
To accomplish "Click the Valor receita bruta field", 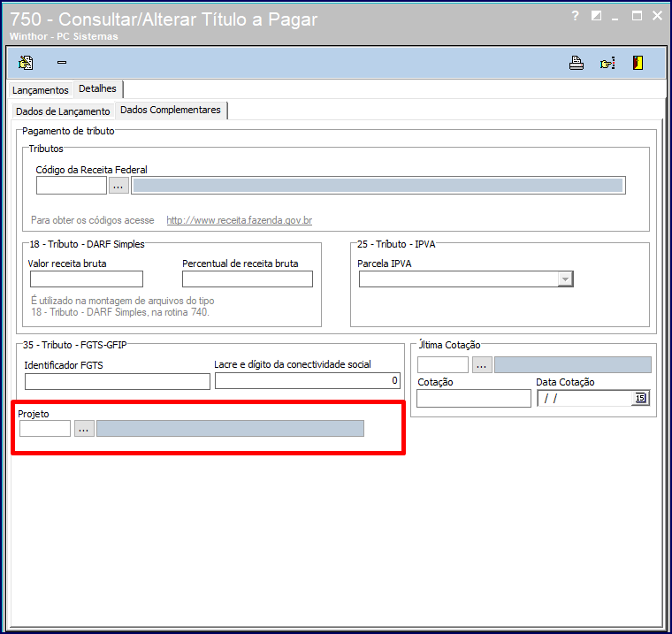I will (x=87, y=279).
